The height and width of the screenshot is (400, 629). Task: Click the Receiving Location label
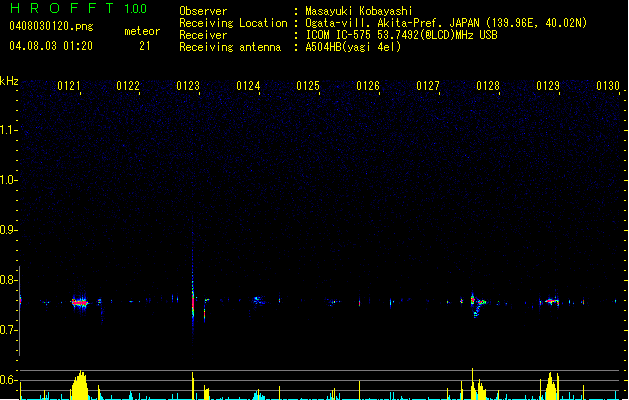(233, 23)
